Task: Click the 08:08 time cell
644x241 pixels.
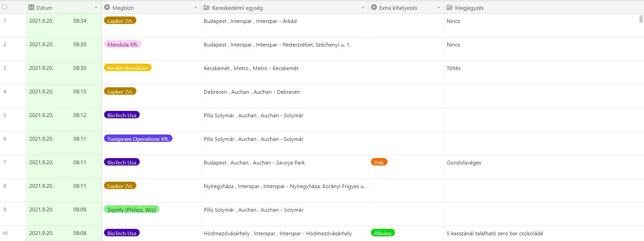Action: [80, 233]
